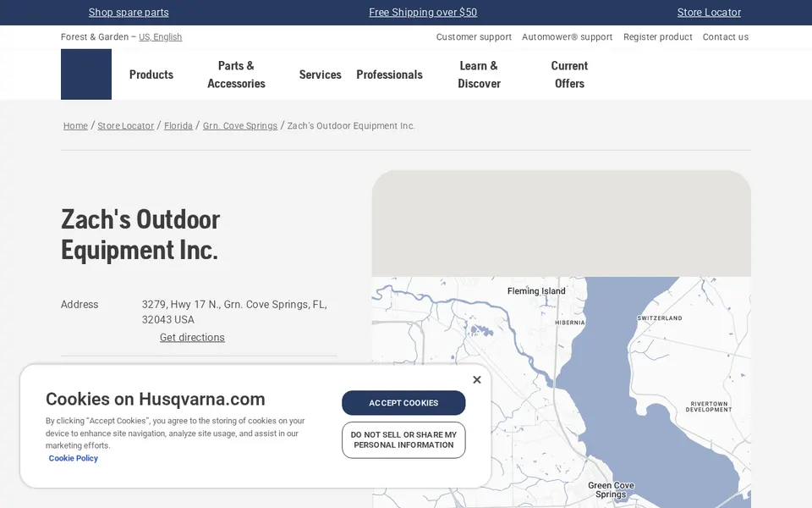This screenshot has width=812, height=508.
Task: Open the Professionals menu
Action: click(389, 75)
